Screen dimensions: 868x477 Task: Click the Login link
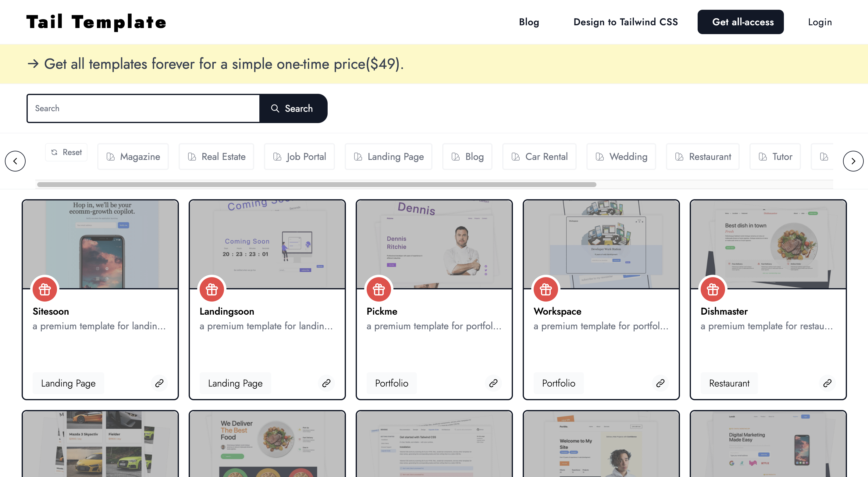820,22
